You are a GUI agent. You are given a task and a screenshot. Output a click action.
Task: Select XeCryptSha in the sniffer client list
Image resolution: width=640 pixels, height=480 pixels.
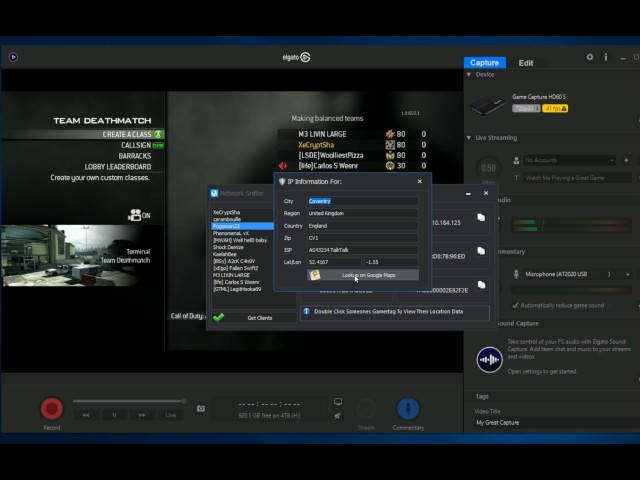click(227, 212)
